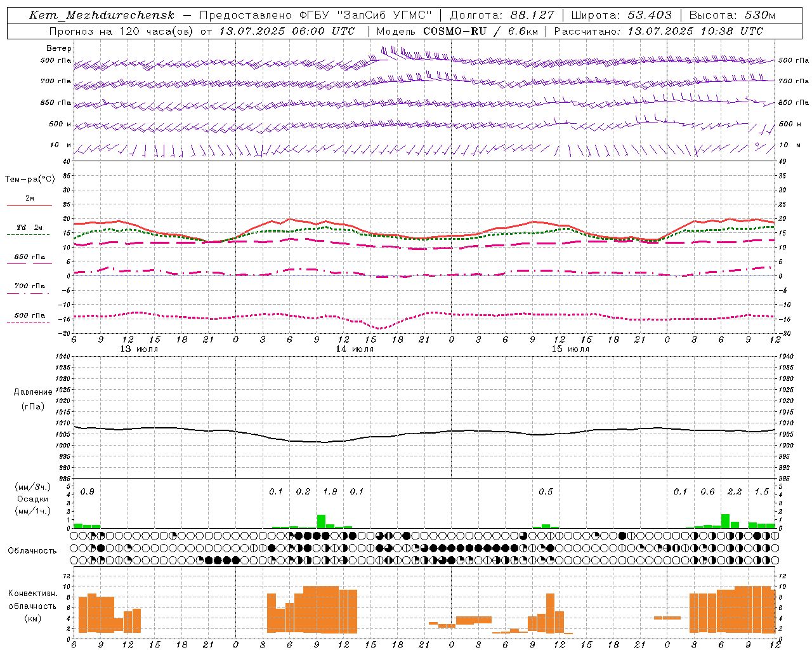This screenshot has height=650, width=812.
Task: Click the 500 гПа temperature legend entry
Action: (x=29, y=315)
